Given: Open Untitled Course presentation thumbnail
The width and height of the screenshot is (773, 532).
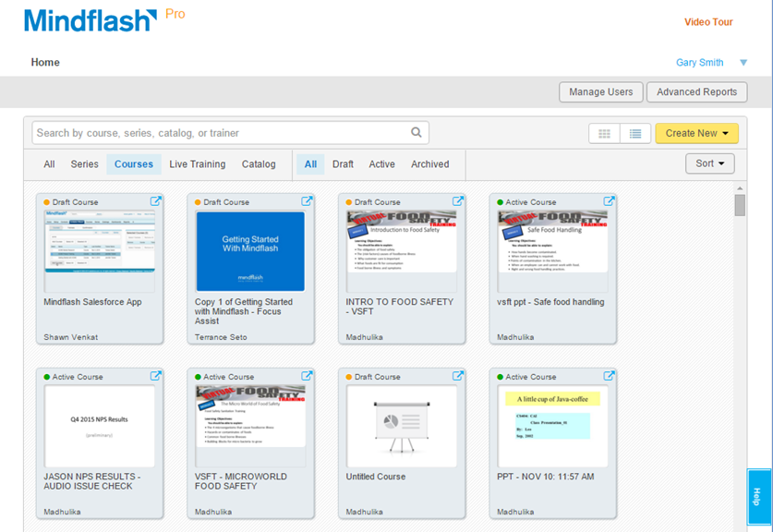Looking at the screenshot, I should [x=402, y=426].
